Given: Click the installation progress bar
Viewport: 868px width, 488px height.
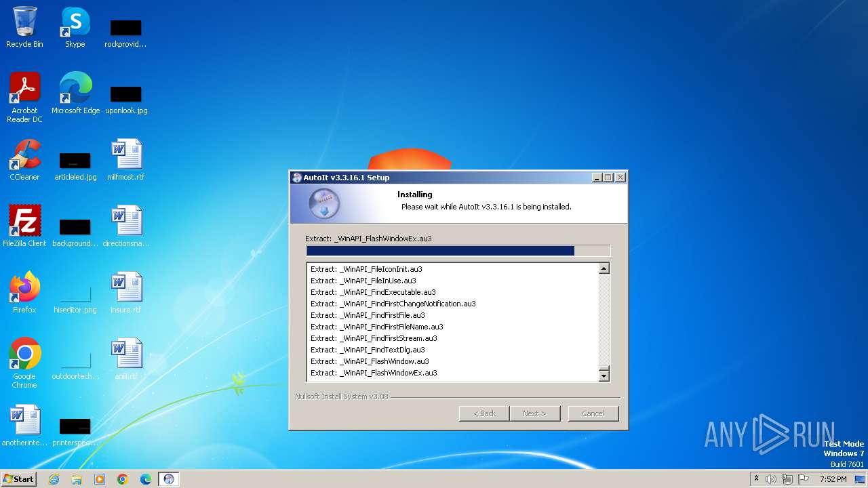Looking at the screenshot, I should (458, 251).
